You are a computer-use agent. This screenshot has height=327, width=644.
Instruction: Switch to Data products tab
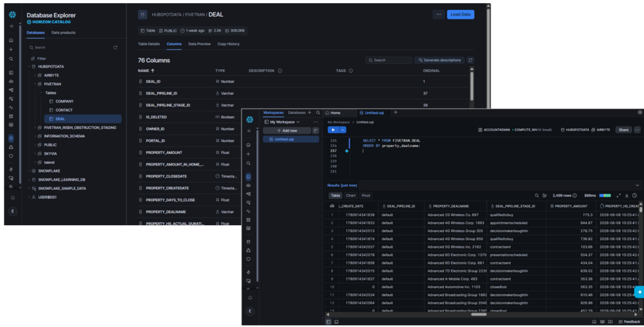point(64,33)
